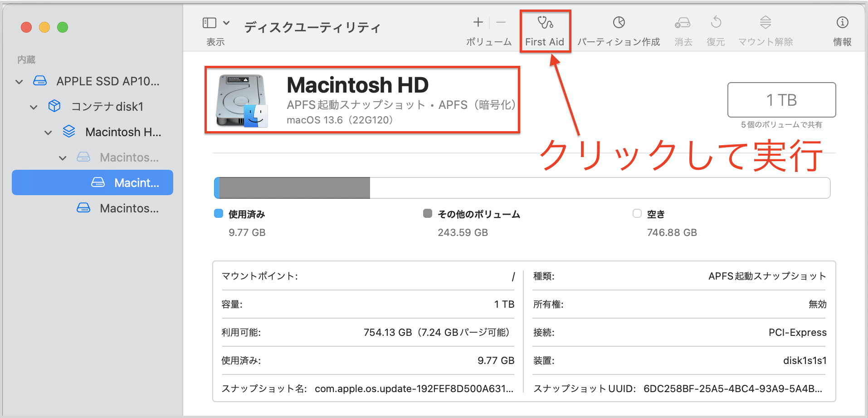868x418 pixels.
Task: Click the 装置: field label
Action: click(544, 360)
